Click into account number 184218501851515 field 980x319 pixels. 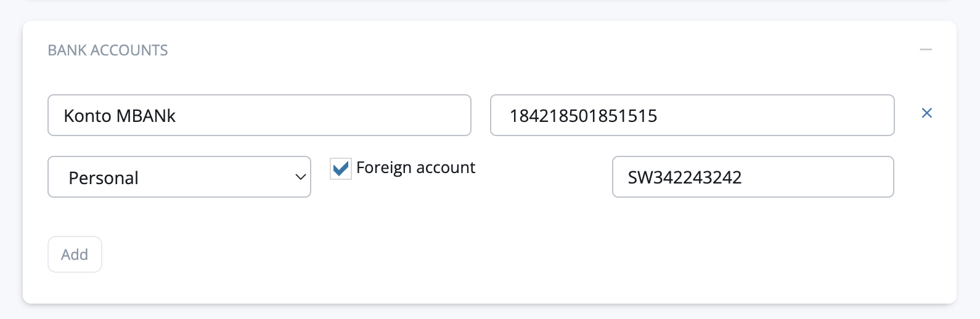pos(692,115)
